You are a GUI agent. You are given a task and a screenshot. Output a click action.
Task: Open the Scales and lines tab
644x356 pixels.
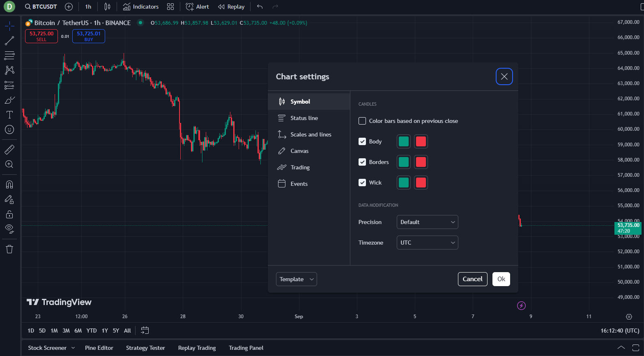tap(309, 134)
